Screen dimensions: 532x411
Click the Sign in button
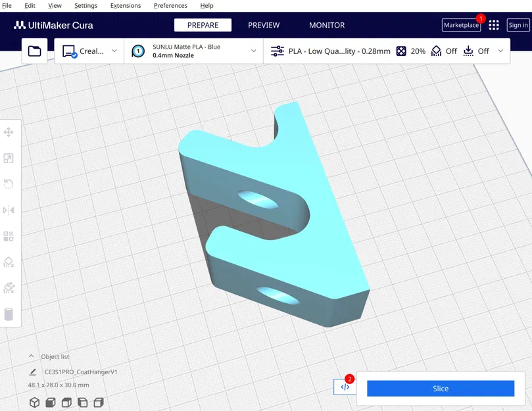518,25
